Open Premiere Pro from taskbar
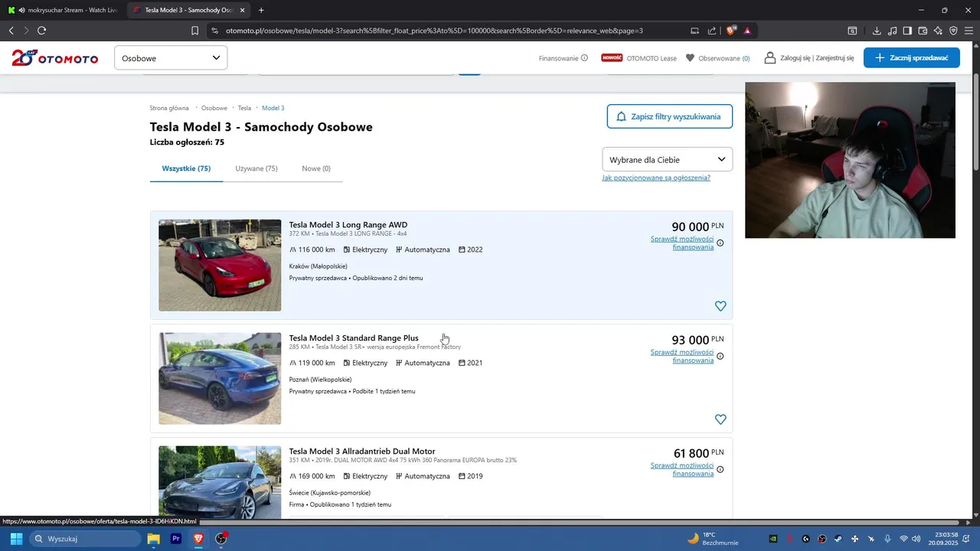Screen dimensions: 980x551 pyautogui.click(x=176, y=539)
